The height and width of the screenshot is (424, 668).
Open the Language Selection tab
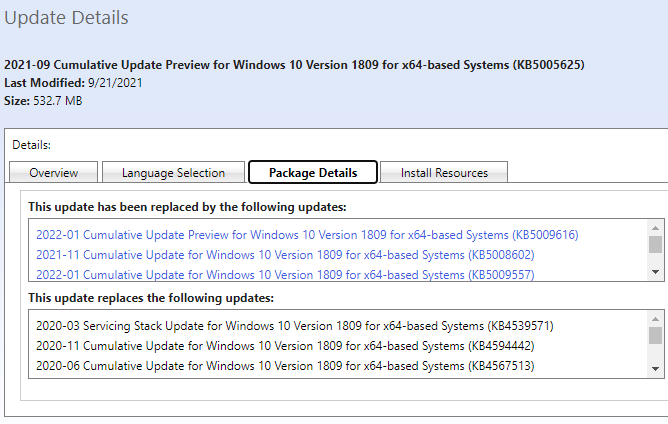173,173
